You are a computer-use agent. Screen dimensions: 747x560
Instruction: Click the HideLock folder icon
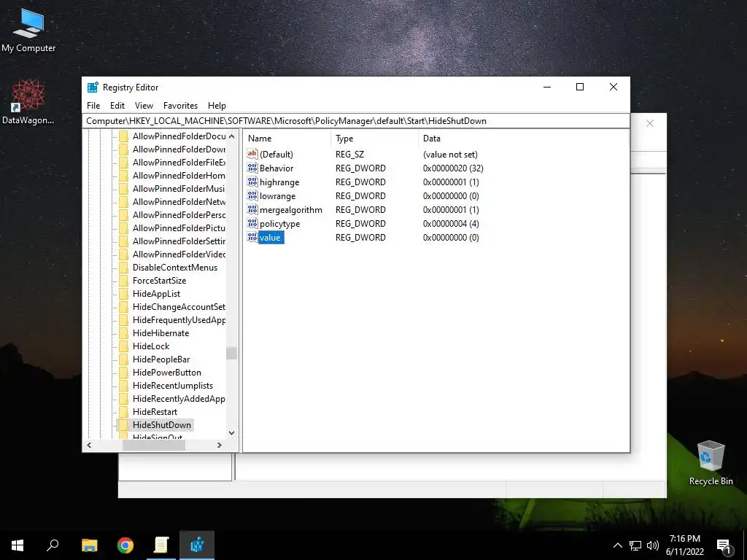coord(123,346)
